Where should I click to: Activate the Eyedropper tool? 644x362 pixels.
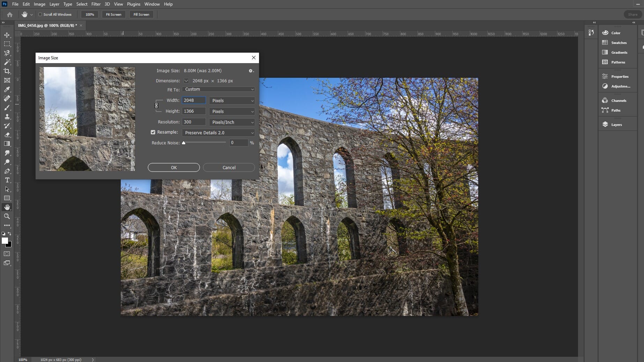7,90
